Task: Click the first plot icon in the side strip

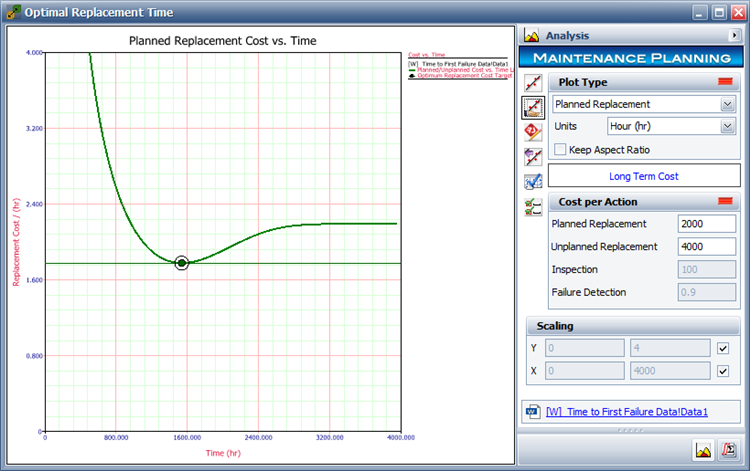Action: pos(533,82)
